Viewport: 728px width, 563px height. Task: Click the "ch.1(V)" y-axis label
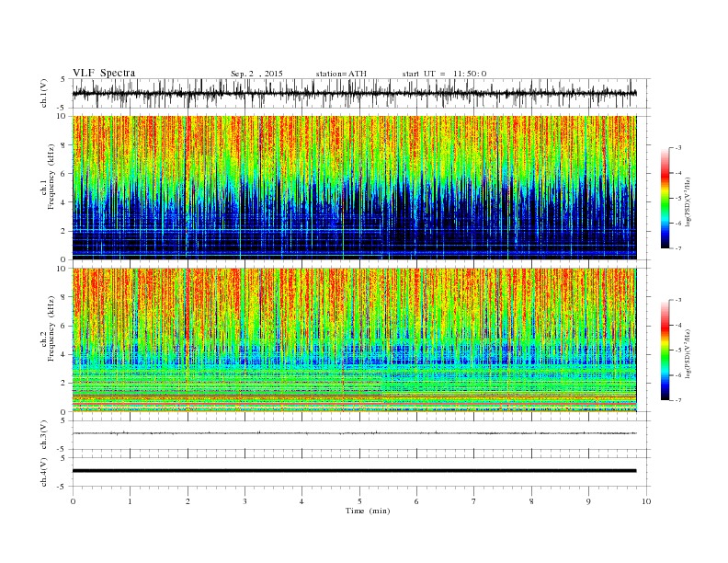44,93
